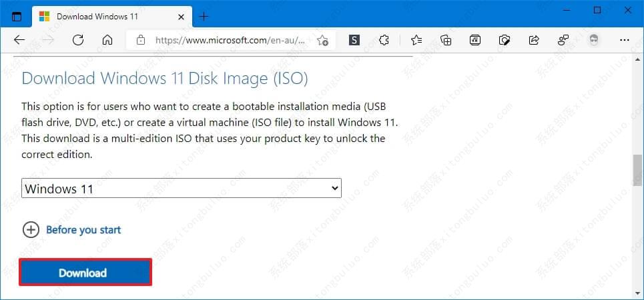The height and width of the screenshot is (300, 644).
Task: View site information lock icon
Action: (141, 40)
